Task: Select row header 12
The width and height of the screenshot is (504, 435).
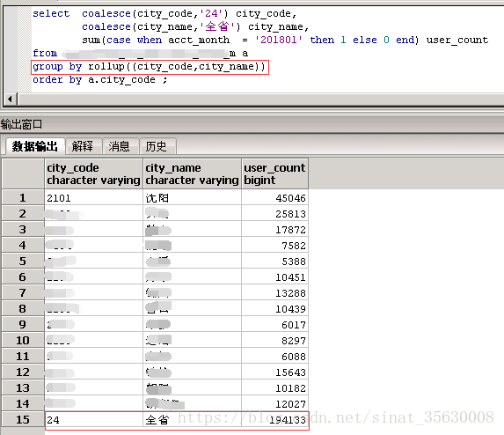Action: 23,372
